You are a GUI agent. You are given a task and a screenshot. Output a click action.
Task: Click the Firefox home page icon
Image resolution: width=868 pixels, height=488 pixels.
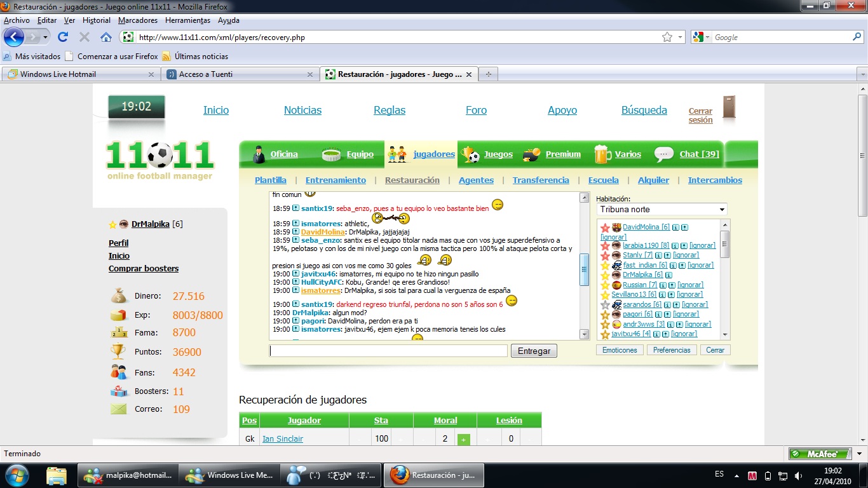[106, 37]
